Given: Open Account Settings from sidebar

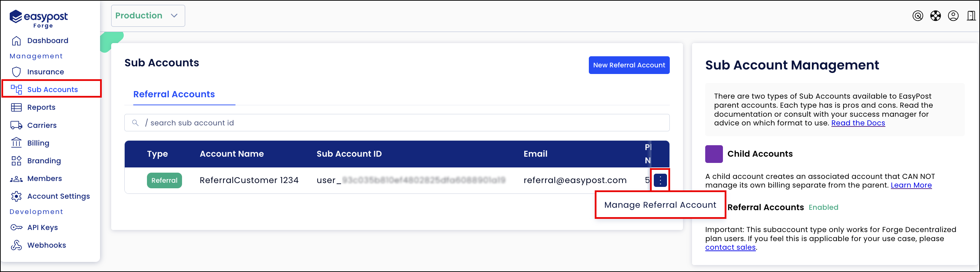Looking at the screenshot, I should click(59, 196).
